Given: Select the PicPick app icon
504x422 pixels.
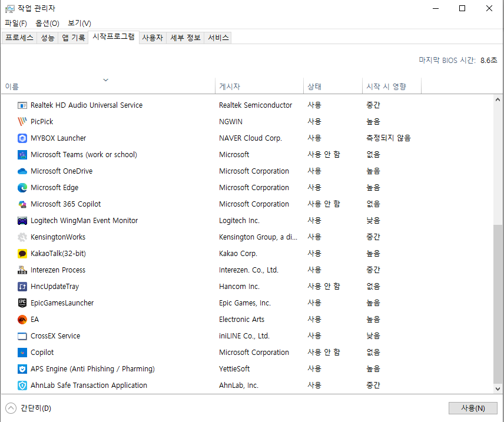Looking at the screenshot, I should [x=22, y=121].
